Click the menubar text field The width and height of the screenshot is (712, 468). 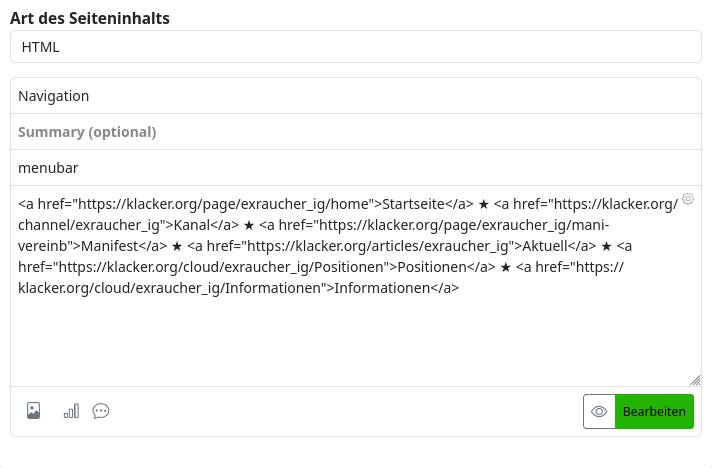pyautogui.click(x=356, y=168)
